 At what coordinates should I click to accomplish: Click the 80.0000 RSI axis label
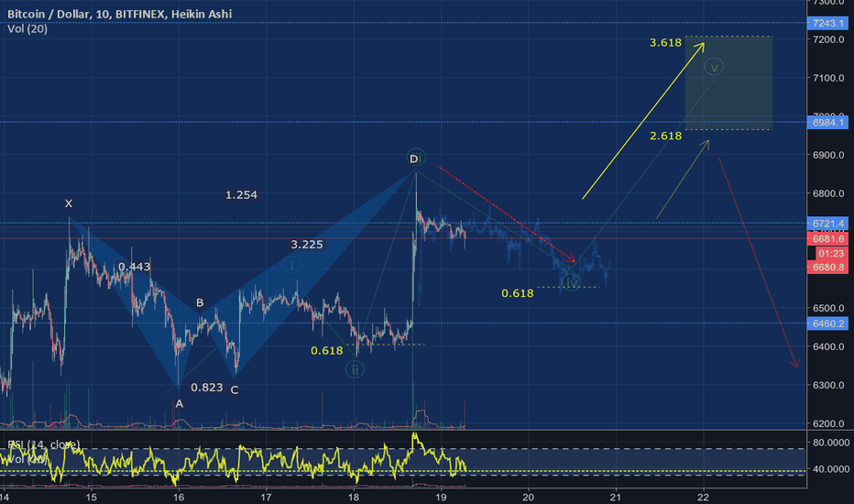(830, 443)
